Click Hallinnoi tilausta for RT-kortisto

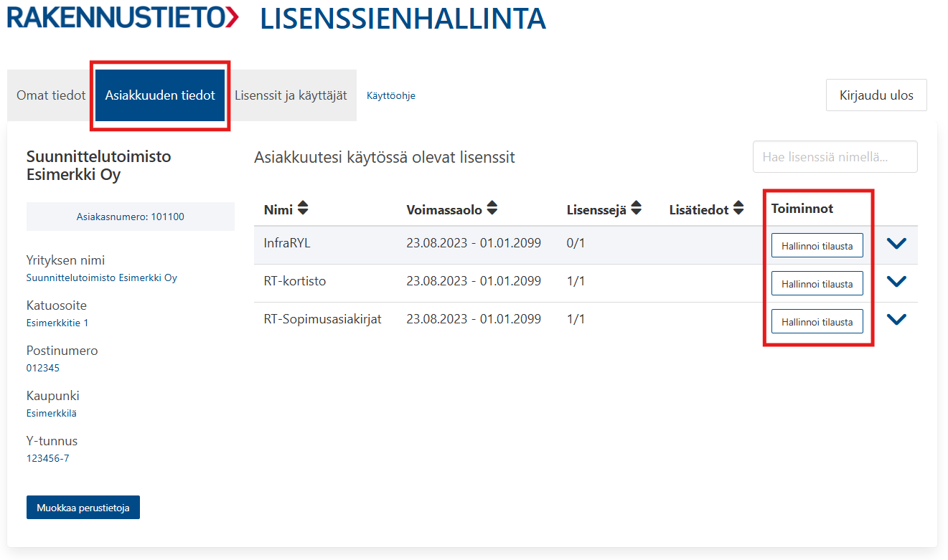tap(817, 283)
